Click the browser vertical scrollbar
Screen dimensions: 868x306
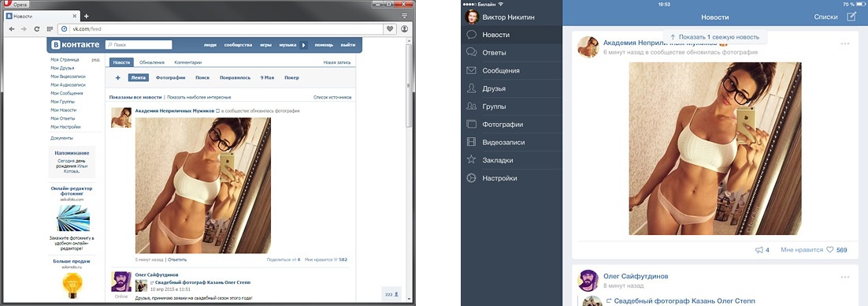click(x=409, y=86)
